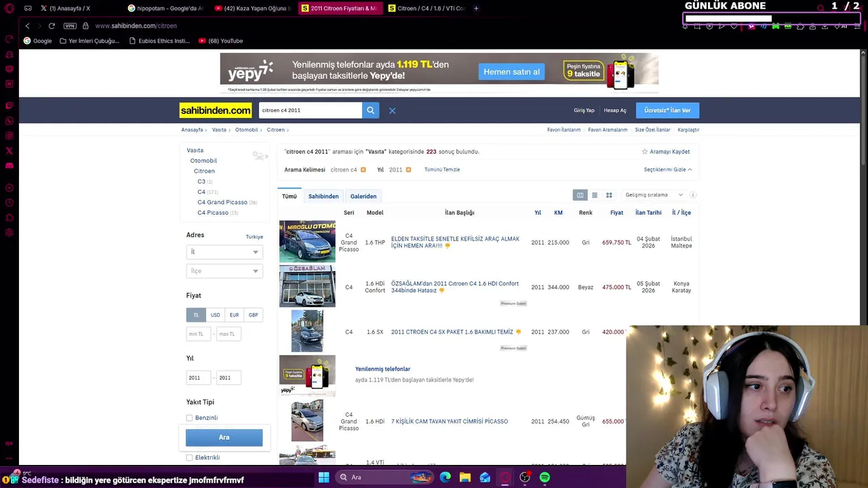Sort listings by İlan Tarihi column
Viewport: 868px width, 488px height.
[x=648, y=213]
